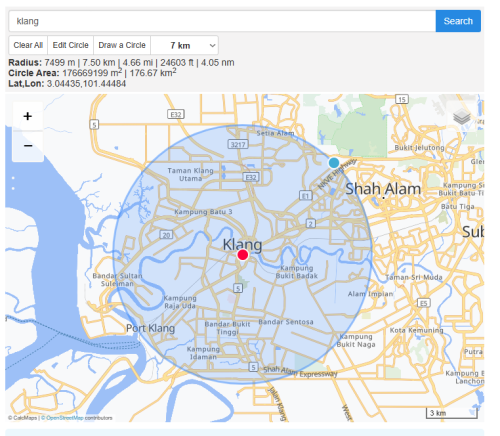Click the Clear All button
This screenshot has height=436, width=500.
coord(28,45)
